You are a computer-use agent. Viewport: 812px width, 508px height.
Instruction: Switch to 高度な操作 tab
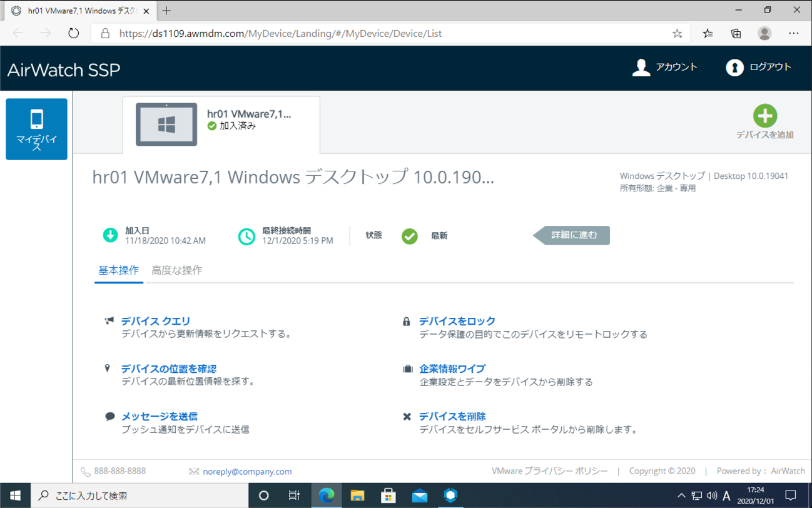(177, 270)
